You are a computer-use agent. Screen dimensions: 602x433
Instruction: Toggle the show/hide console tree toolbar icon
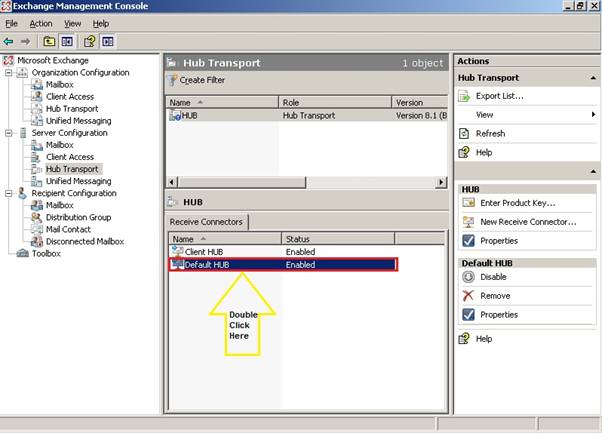tap(67, 41)
